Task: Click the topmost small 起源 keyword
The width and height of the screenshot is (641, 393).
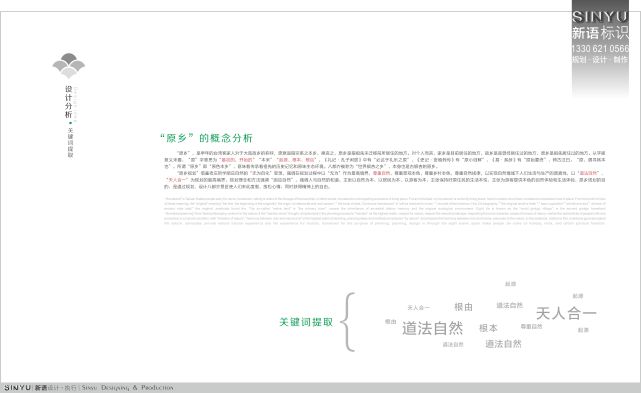Action: pyautogui.click(x=511, y=284)
